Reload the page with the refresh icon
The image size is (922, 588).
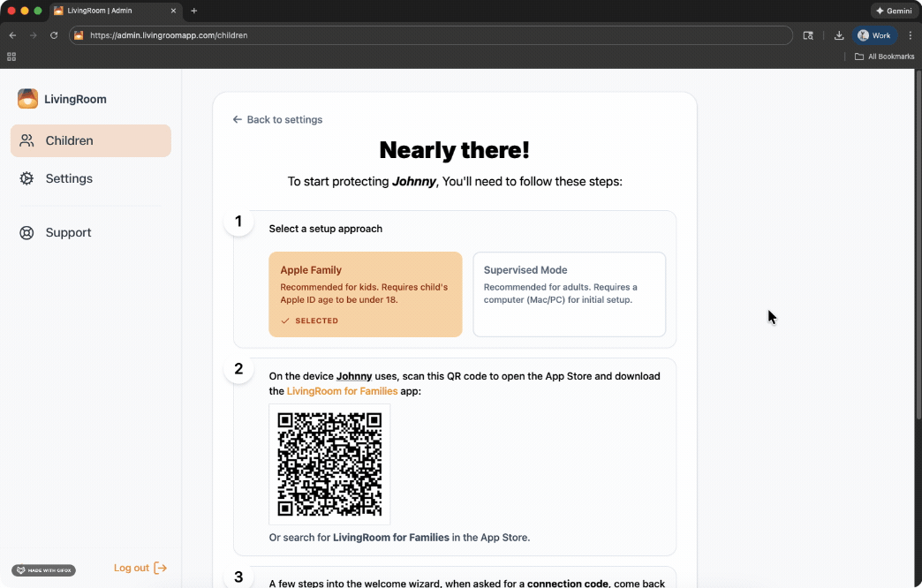(54, 35)
